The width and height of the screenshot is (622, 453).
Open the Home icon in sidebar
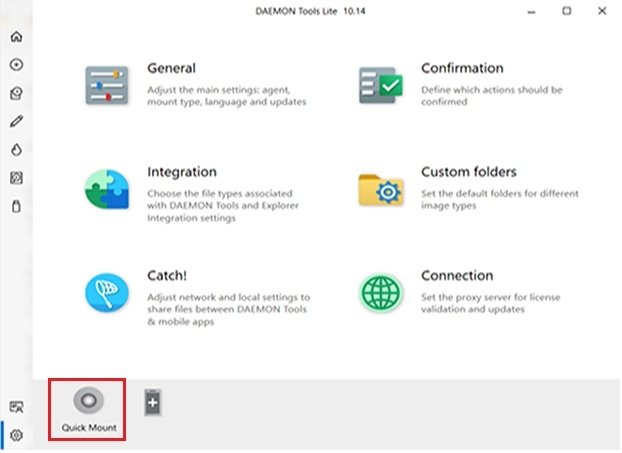click(x=16, y=36)
